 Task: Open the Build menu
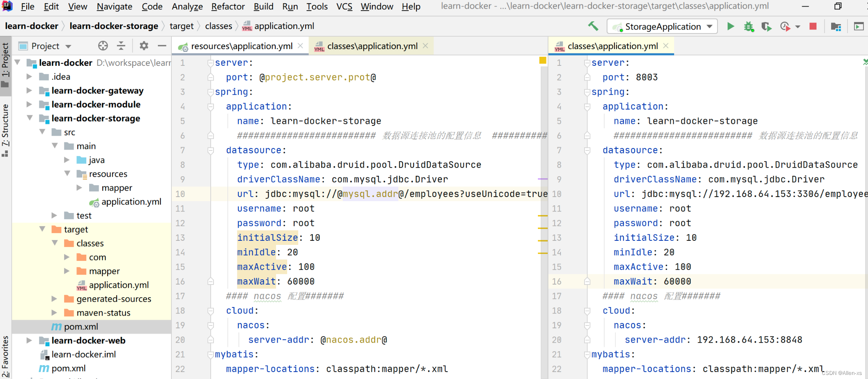263,7
